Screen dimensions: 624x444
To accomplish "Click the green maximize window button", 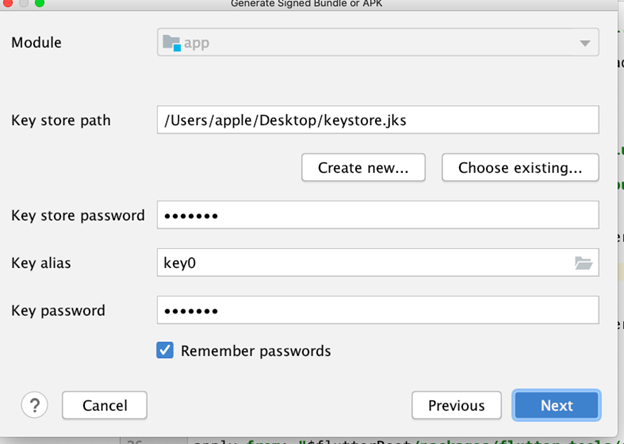I will coord(40,3).
